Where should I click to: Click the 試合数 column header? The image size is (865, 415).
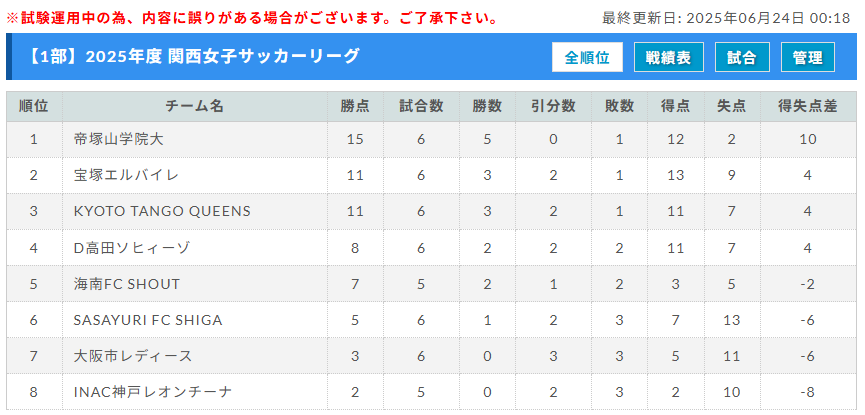(421, 107)
